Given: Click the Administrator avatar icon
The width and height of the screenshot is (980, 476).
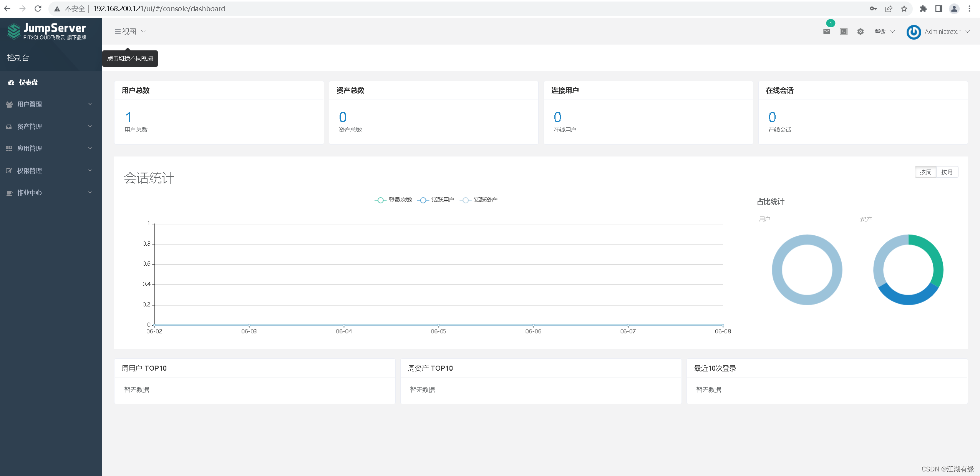Looking at the screenshot, I should pyautogui.click(x=913, y=32).
